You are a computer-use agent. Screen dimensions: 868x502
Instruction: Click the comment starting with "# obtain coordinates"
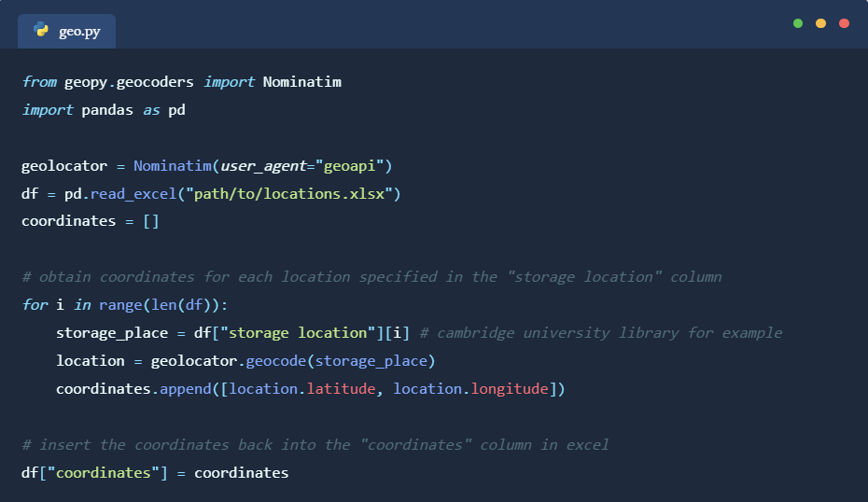pos(371,277)
